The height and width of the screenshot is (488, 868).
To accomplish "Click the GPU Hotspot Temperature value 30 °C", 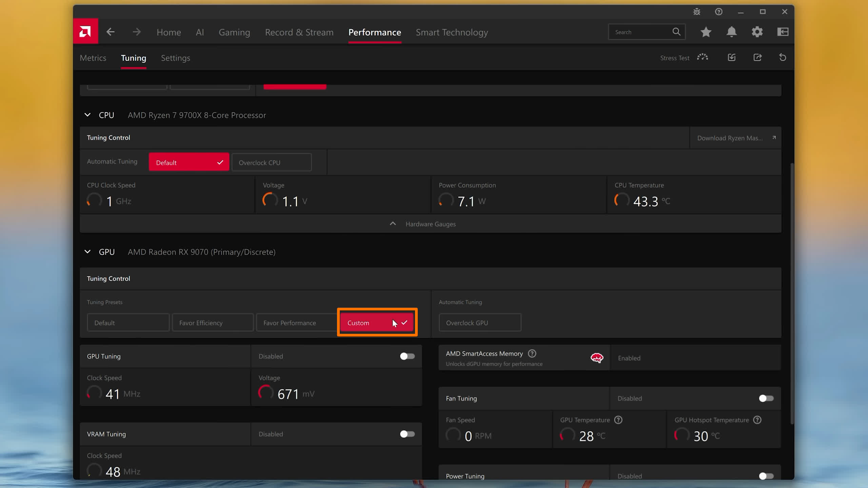I will 707,436.
